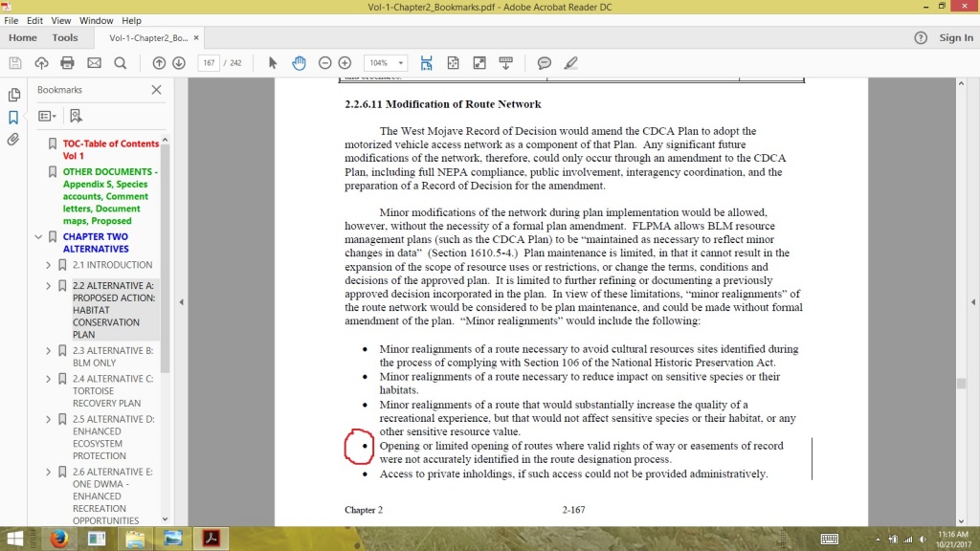Activate the Hand pan tool
980x551 pixels.
tap(299, 62)
